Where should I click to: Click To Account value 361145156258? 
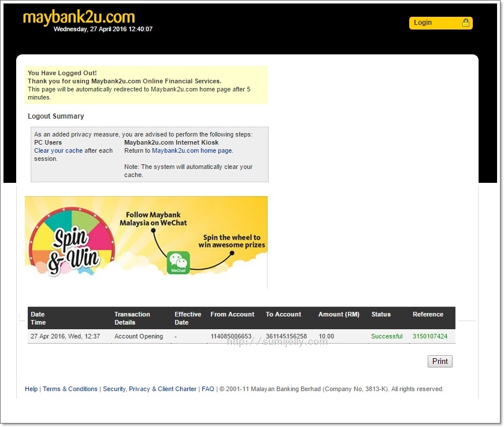pyautogui.click(x=286, y=336)
